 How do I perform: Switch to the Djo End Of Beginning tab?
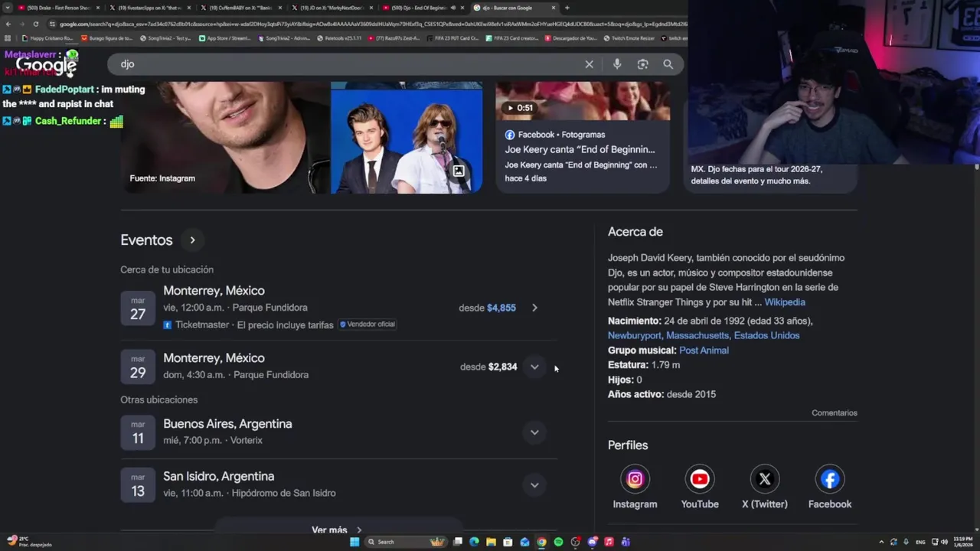[x=422, y=8]
